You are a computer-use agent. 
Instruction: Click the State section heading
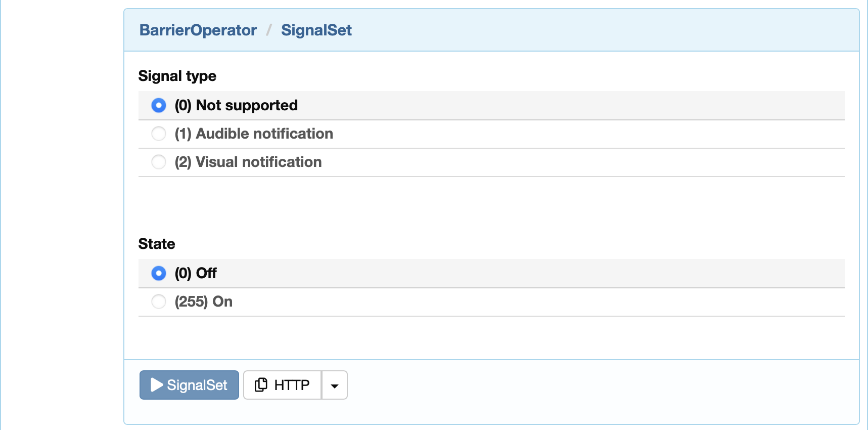[157, 244]
